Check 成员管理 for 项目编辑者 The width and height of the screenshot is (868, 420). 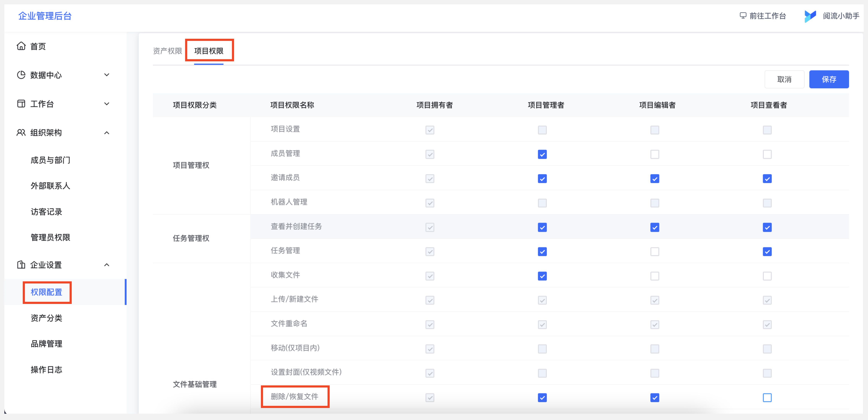pyautogui.click(x=654, y=154)
